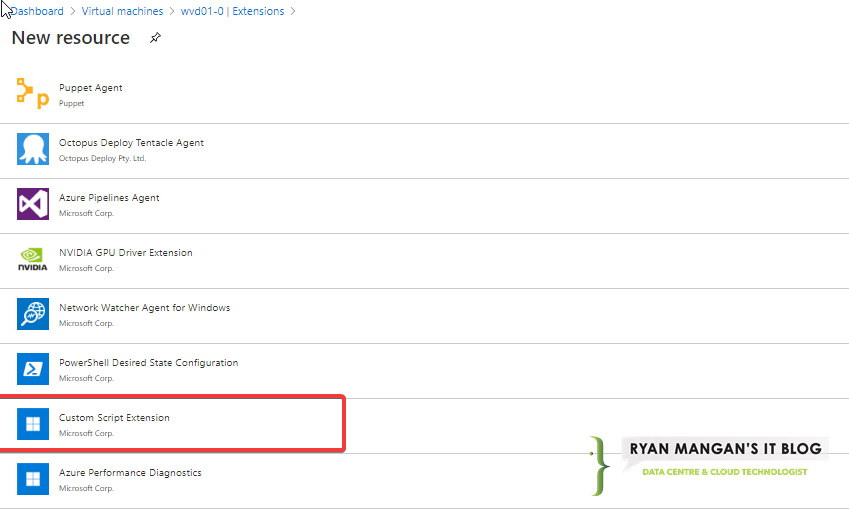849x511 pixels.
Task: Click 'Microsoft Corp.' under Azure Performance Diagnostics
Action: coord(86,488)
